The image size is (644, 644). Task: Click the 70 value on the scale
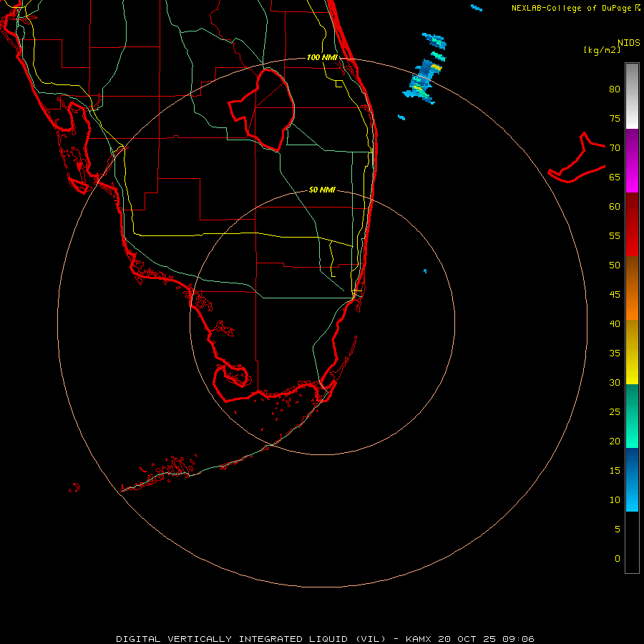[615, 148]
